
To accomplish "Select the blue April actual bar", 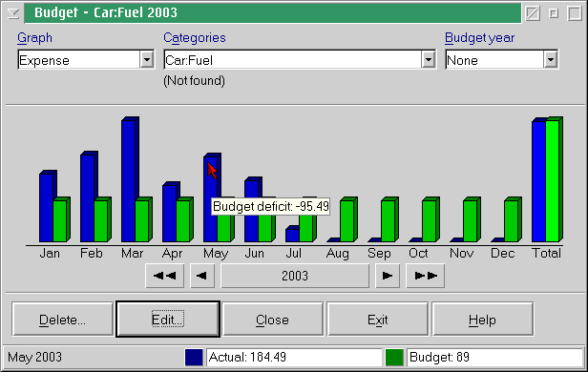I will (169, 213).
